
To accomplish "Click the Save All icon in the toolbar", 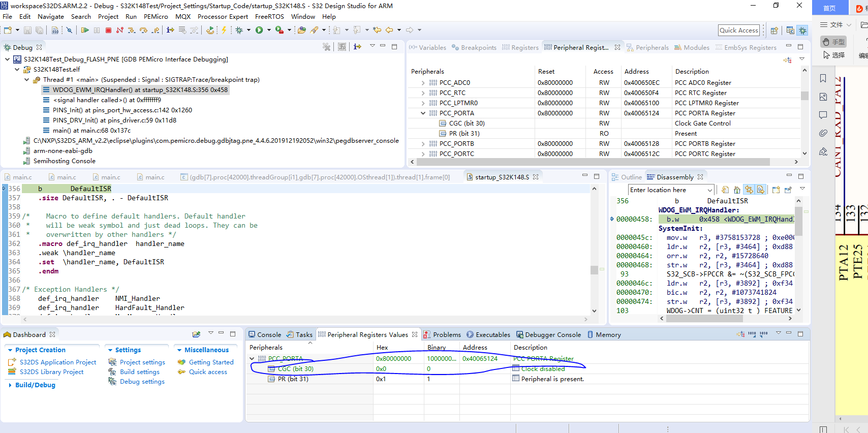I will pyautogui.click(x=39, y=30).
